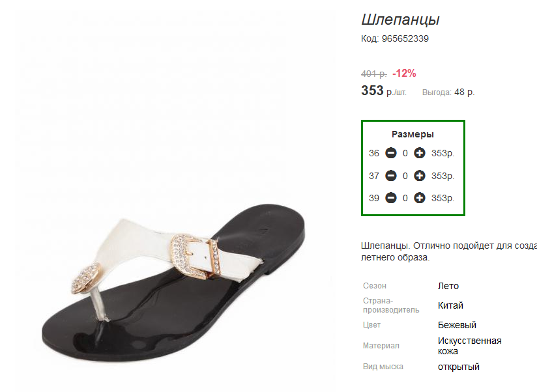Click the открытый toe type value
This screenshot has width=537, height=392.
click(459, 367)
